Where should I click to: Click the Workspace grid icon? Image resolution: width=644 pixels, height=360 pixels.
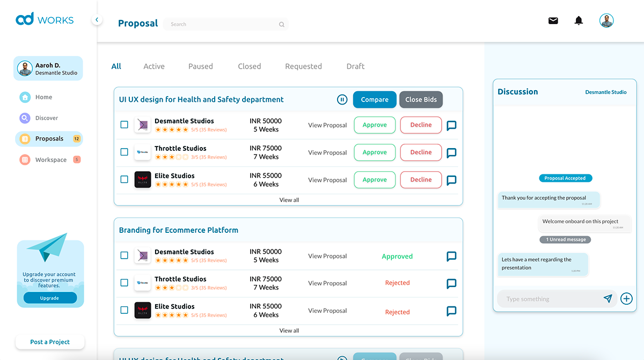pyautogui.click(x=25, y=160)
